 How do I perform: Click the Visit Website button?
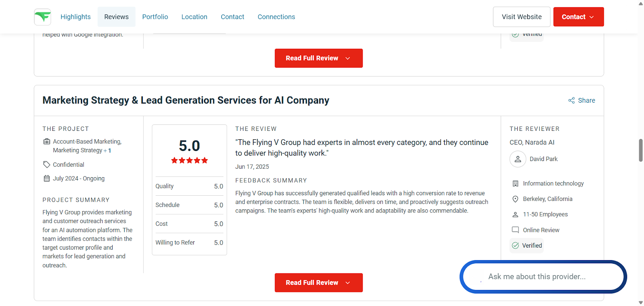coord(522,17)
